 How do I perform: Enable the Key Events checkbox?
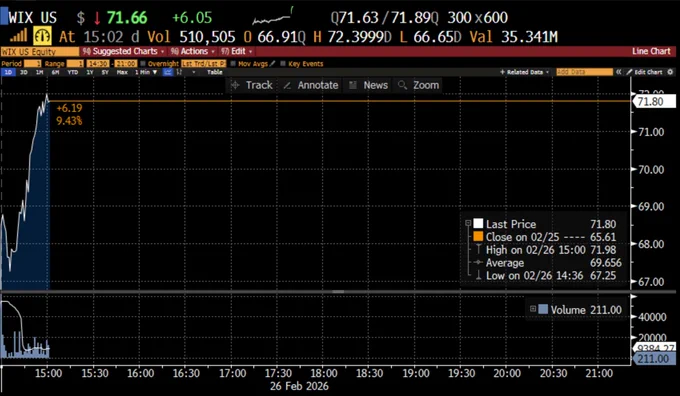283,64
